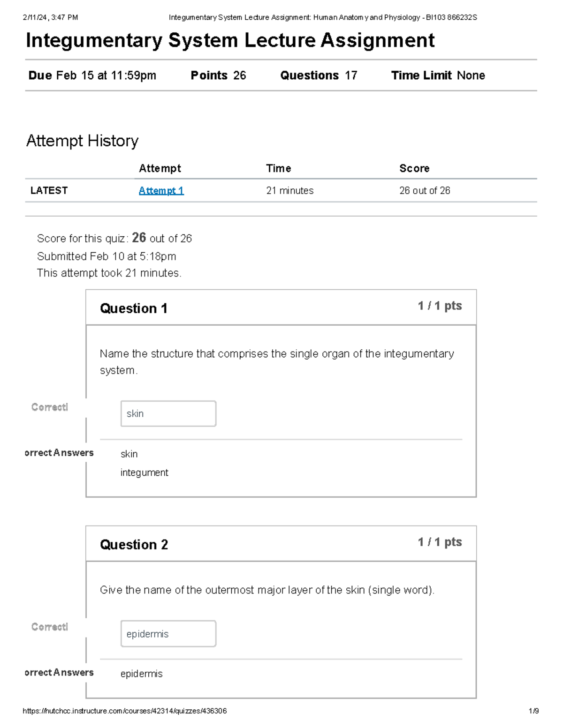Click 'Submitted Feb 10 at 5:18pm' text

point(107,256)
